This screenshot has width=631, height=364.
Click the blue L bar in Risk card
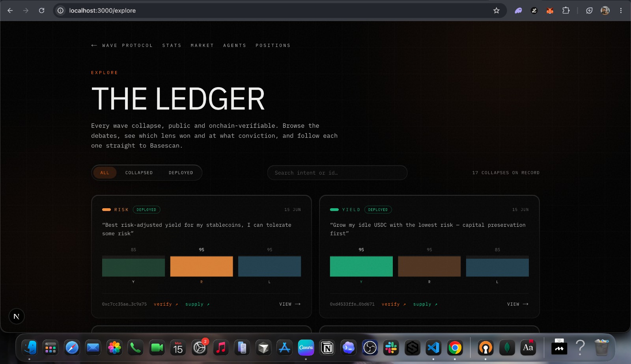click(x=269, y=266)
